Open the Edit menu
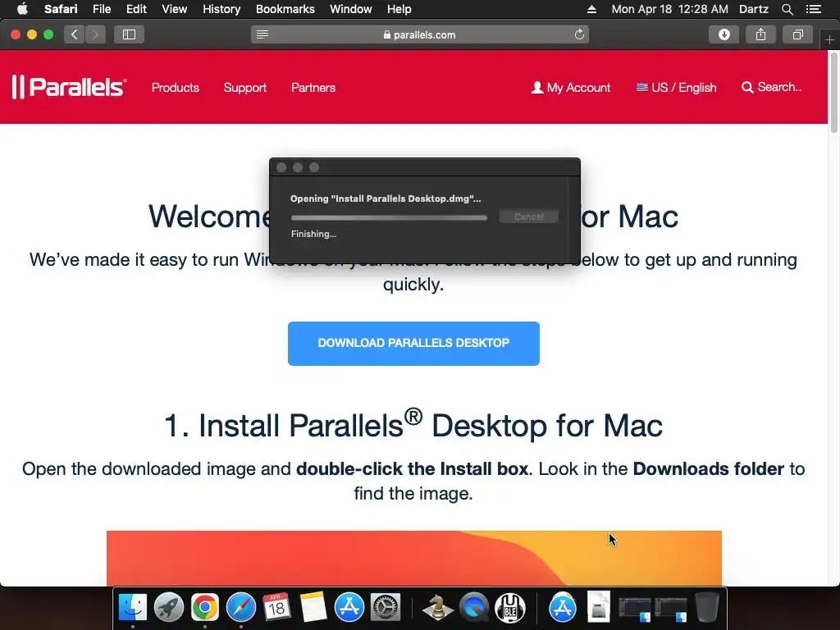840x630 pixels. point(136,9)
